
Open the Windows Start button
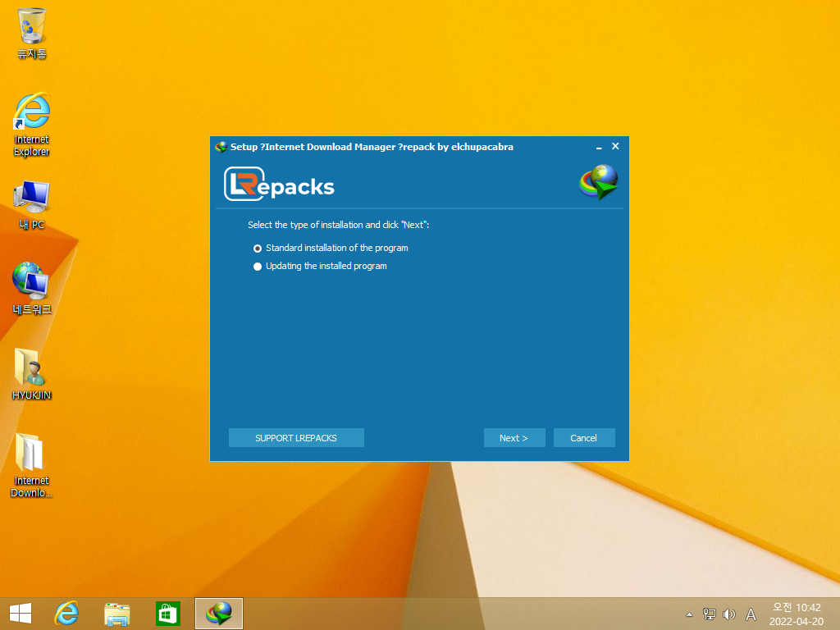(x=21, y=614)
